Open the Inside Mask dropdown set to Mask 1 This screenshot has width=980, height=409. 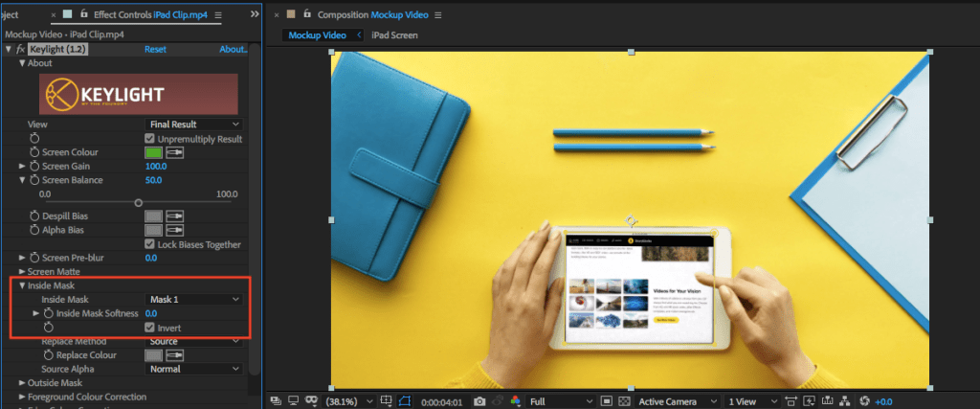193,300
